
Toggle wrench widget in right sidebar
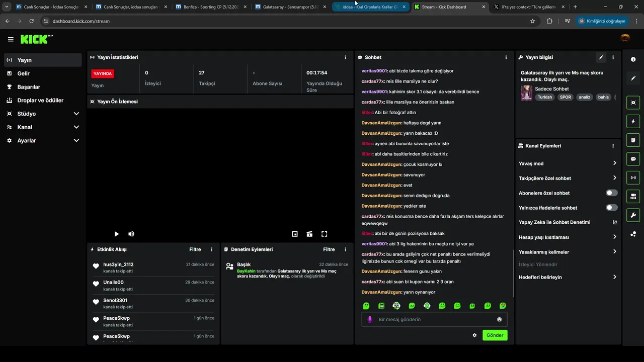[x=633, y=215]
